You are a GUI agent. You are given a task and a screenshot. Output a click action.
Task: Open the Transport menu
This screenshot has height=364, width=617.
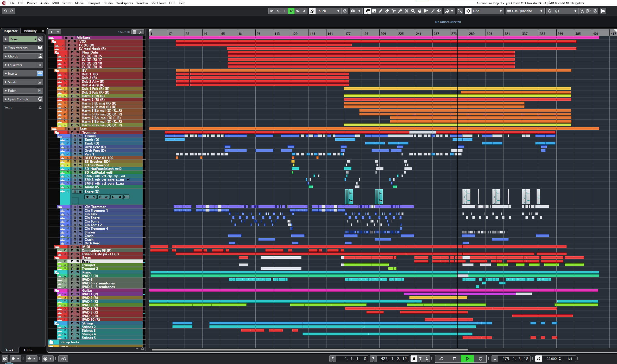[93, 3]
